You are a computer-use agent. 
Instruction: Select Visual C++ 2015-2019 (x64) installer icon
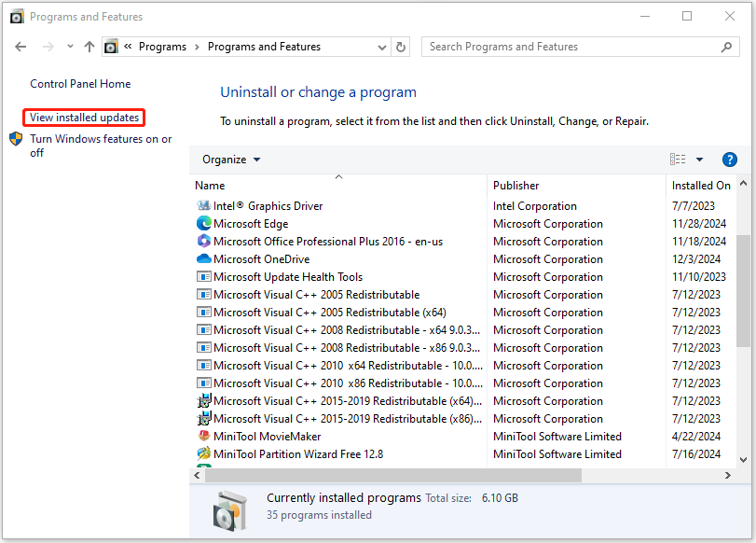[204, 400]
